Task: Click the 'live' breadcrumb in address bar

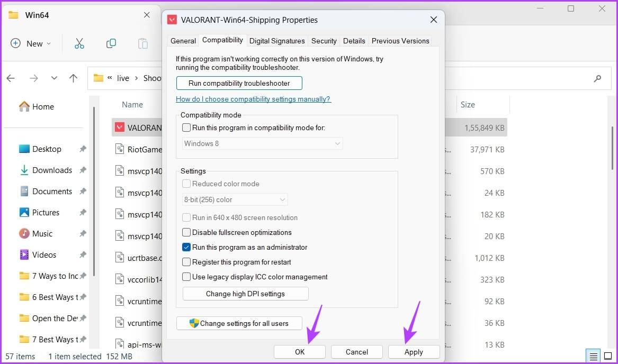Action: click(123, 78)
